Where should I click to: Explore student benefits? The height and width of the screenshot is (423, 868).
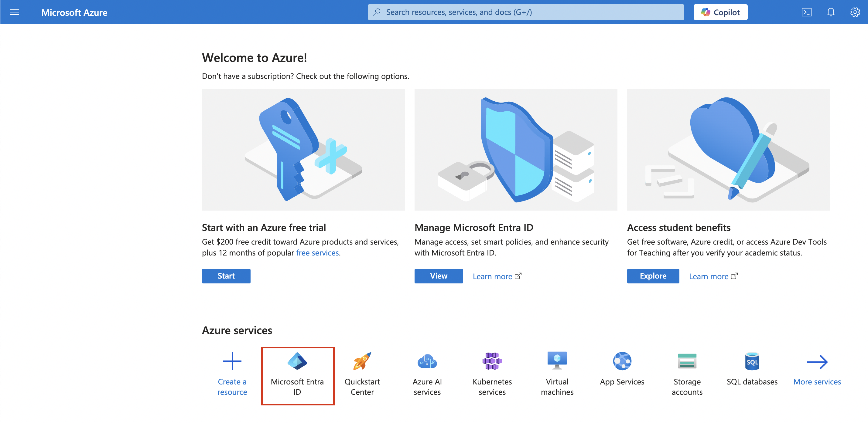653,276
